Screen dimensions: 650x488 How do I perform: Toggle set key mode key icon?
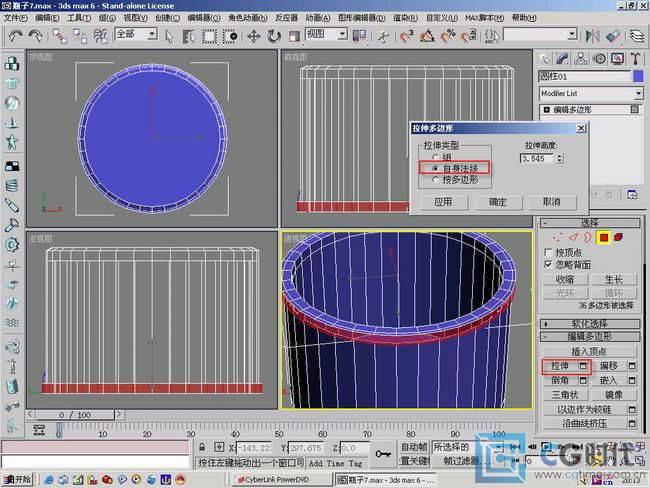[x=383, y=454]
